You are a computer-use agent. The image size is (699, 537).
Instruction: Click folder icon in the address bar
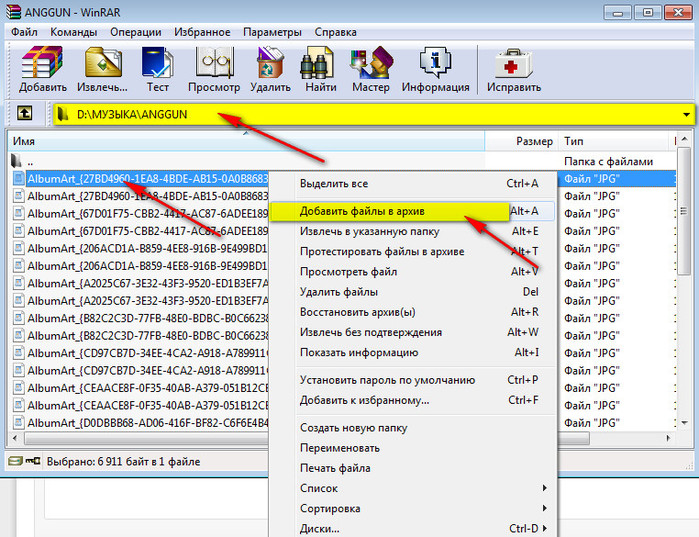click(x=63, y=115)
